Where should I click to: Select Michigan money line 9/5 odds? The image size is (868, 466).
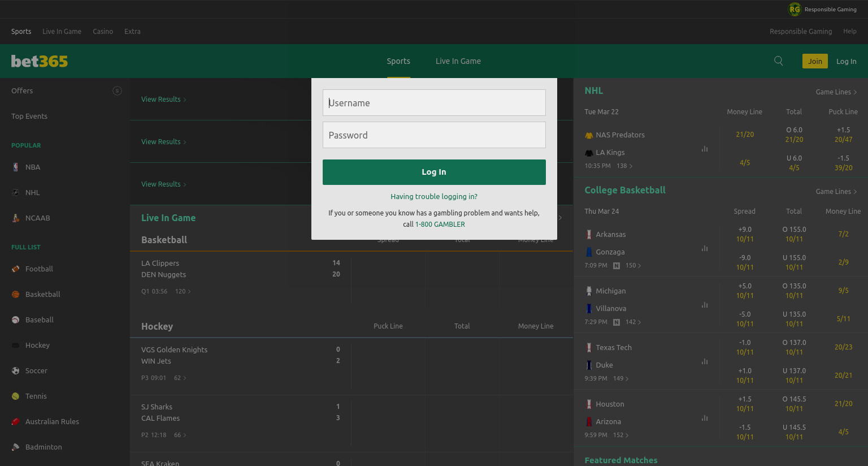(843, 291)
